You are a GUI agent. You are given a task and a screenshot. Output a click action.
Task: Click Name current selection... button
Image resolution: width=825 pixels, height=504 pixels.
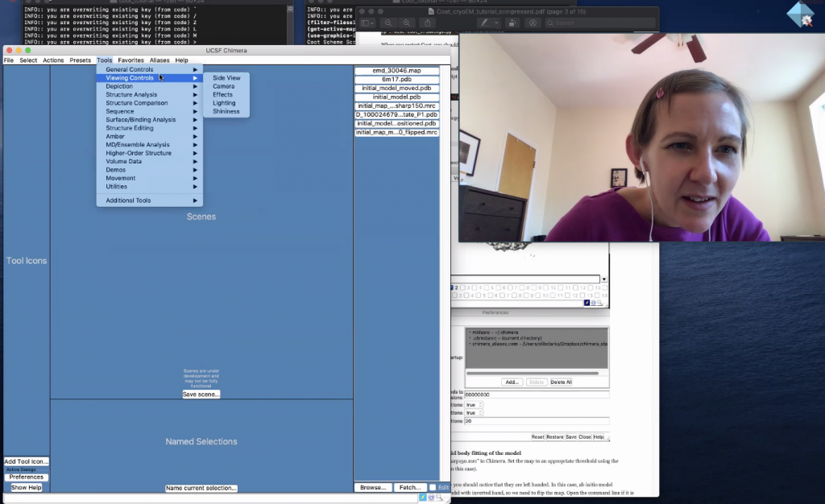[x=201, y=488]
